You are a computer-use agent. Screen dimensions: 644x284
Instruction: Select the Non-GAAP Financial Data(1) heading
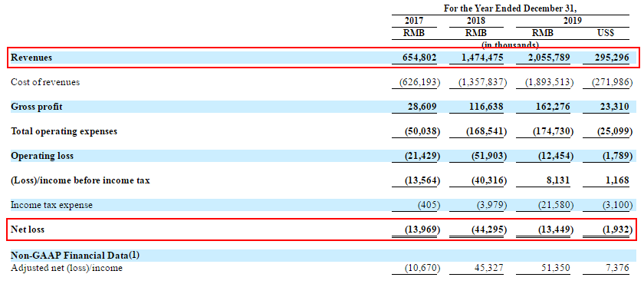[x=75, y=256]
